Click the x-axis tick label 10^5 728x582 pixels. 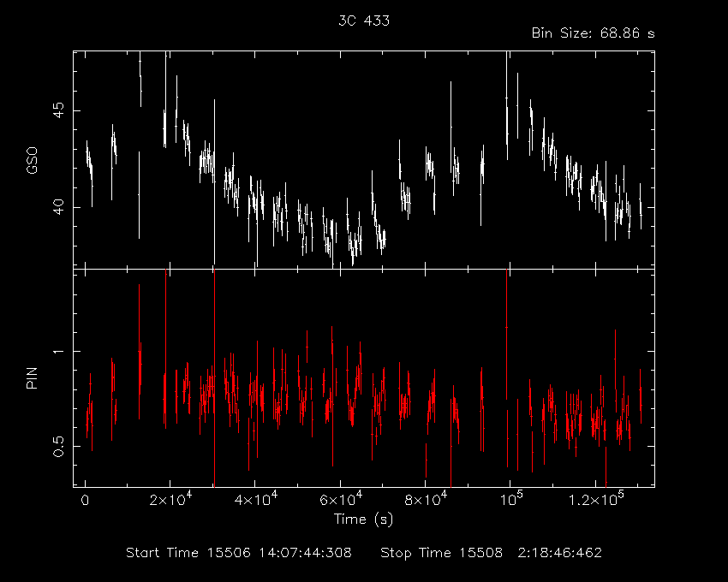[x=510, y=498]
